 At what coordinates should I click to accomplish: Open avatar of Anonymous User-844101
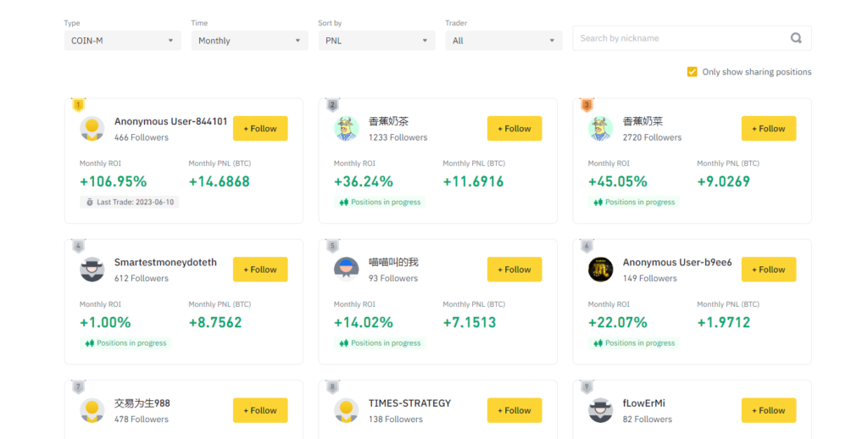tap(92, 129)
